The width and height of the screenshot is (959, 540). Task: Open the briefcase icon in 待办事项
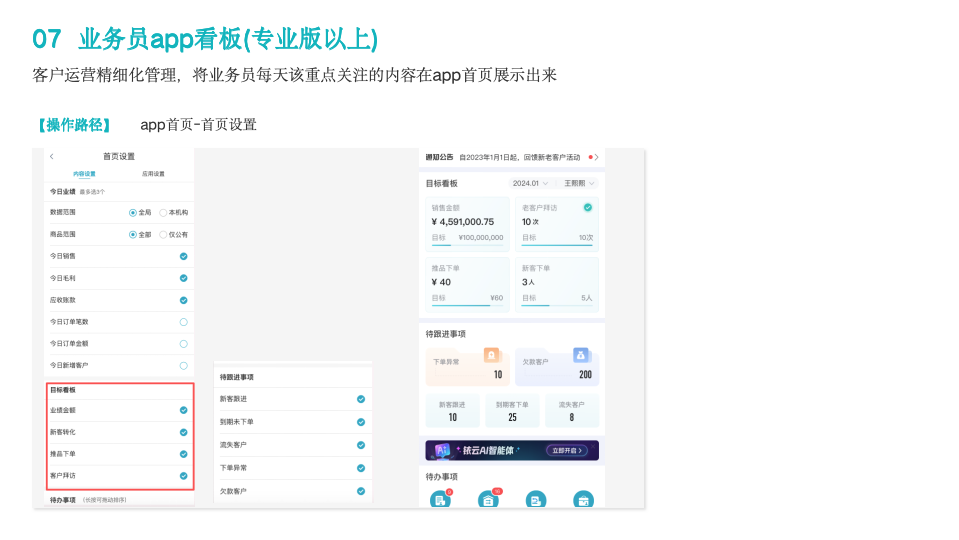pyautogui.click(x=583, y=500)
